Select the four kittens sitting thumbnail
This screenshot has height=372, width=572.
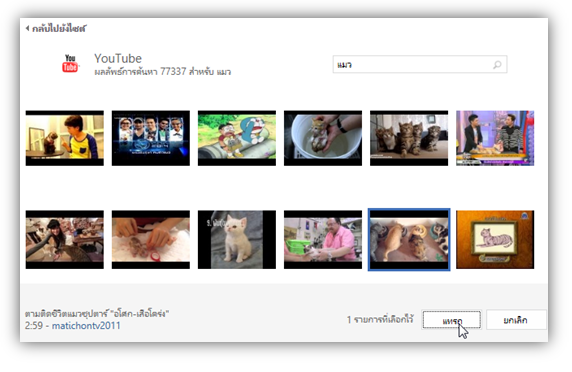coord(409,138)
